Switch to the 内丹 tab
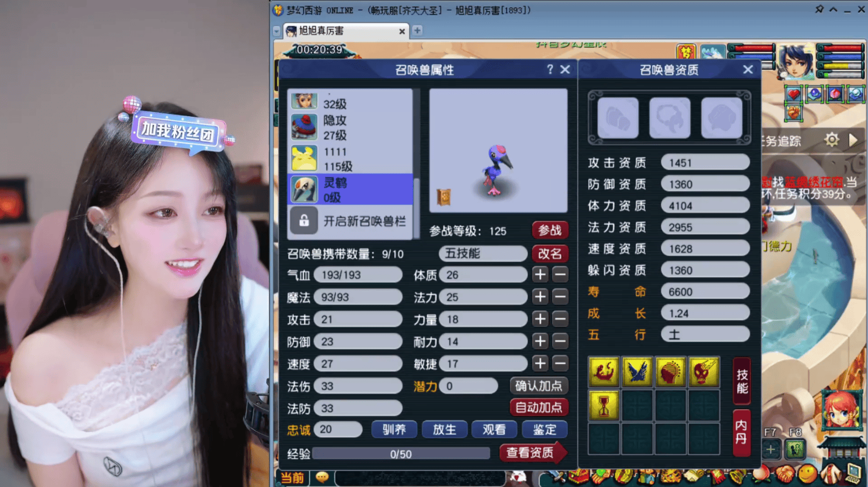 pos(741,432)
